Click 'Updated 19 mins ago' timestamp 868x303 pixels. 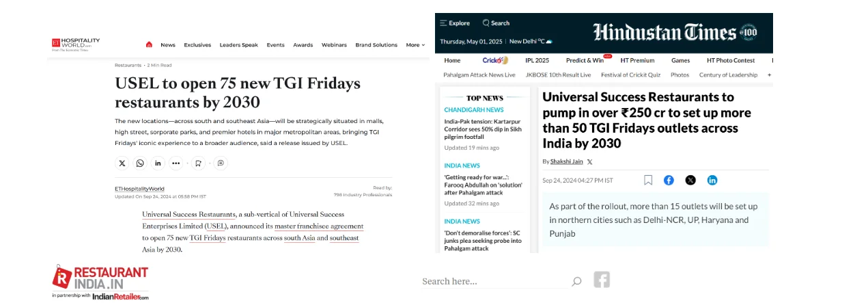[472, 148]
